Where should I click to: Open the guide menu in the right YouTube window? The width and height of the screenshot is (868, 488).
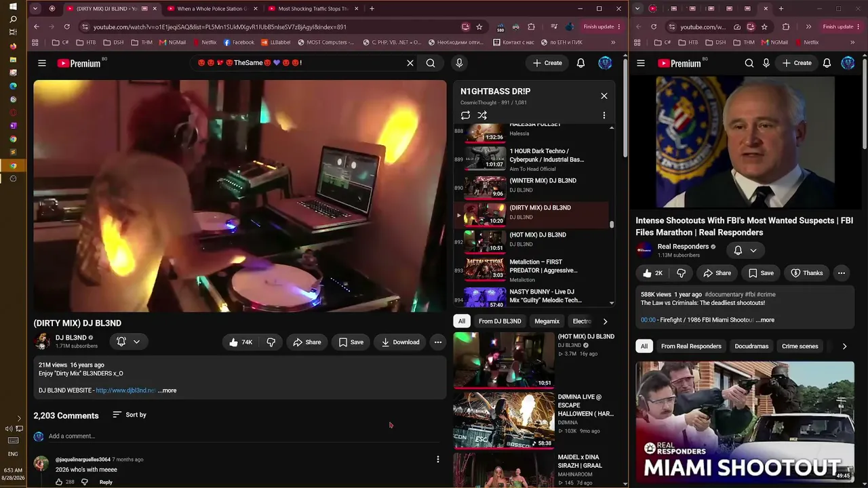tap(641, 63)
